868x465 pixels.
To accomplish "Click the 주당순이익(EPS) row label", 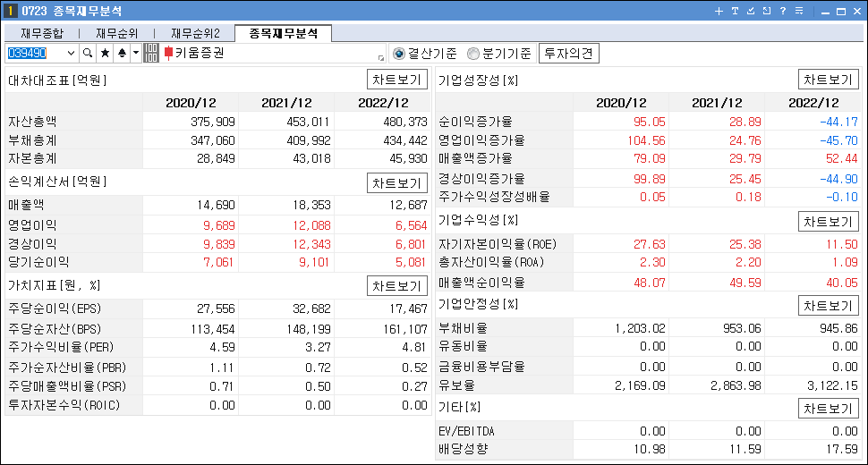I will 55,309.
